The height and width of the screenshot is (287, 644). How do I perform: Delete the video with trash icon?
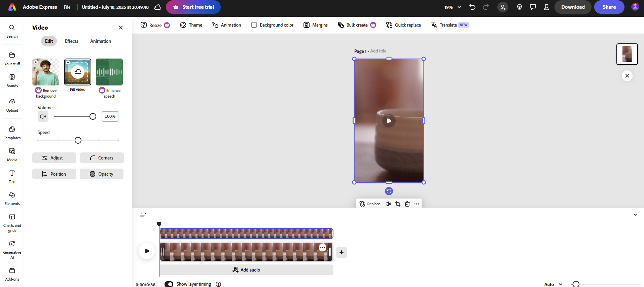click(x=407, y=204)
